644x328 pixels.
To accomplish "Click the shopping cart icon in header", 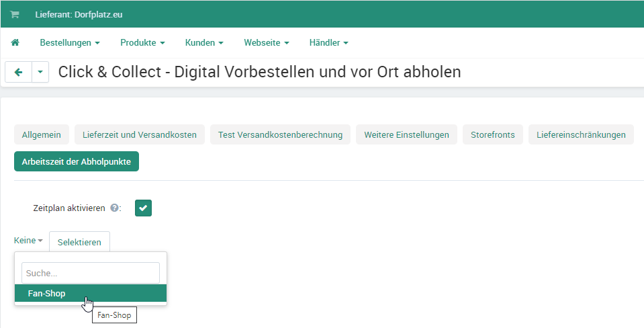I will point(14,14).
